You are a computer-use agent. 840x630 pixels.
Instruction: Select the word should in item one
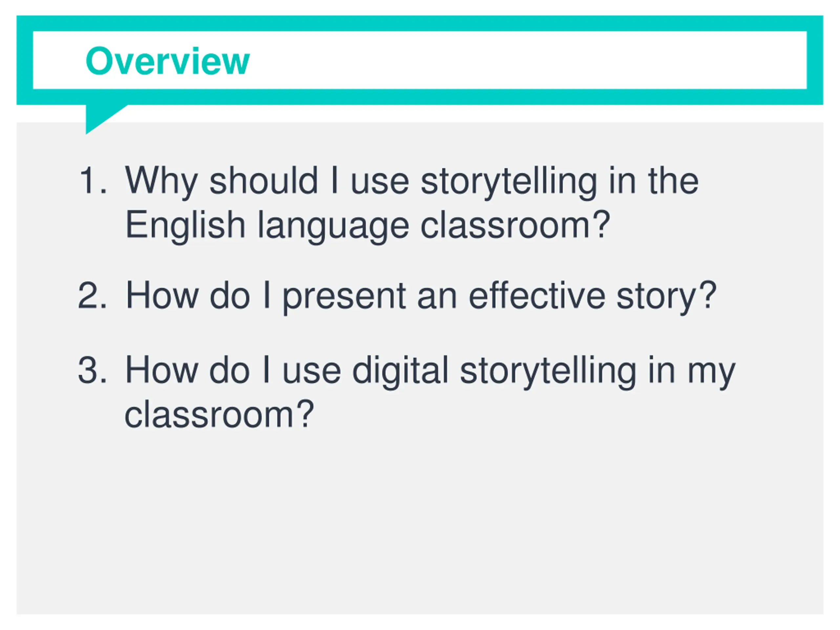tap(263, 180)
